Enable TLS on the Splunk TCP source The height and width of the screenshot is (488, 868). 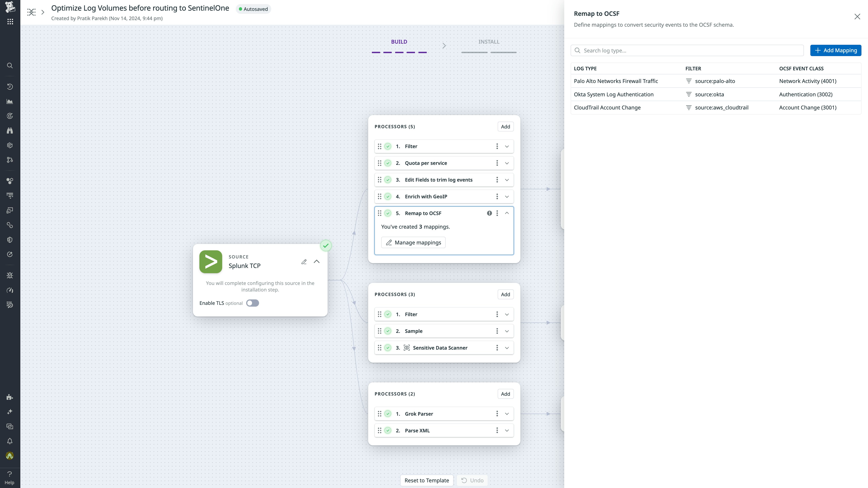pyautogui.click(x=252, y=303)
